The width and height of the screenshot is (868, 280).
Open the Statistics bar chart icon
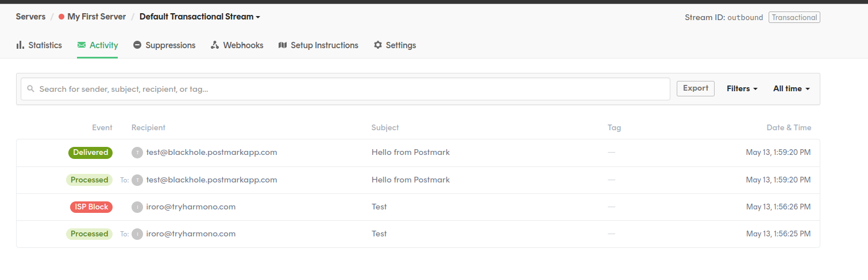20,45
